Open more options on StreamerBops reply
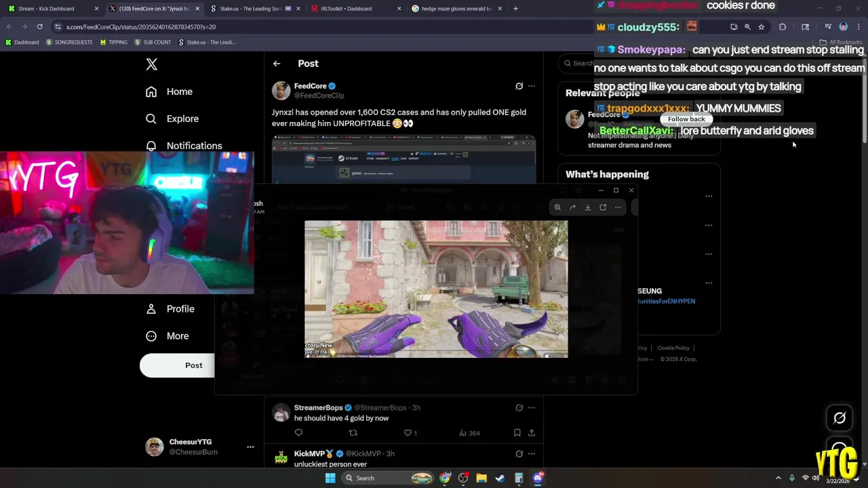The height and width of the screenshot is (488, 868). [532, 407]
